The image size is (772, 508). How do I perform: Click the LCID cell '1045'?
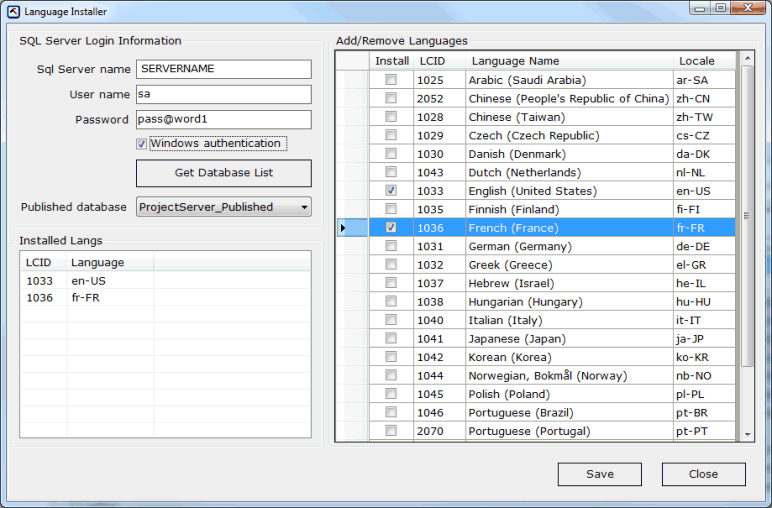pos(440,394)
